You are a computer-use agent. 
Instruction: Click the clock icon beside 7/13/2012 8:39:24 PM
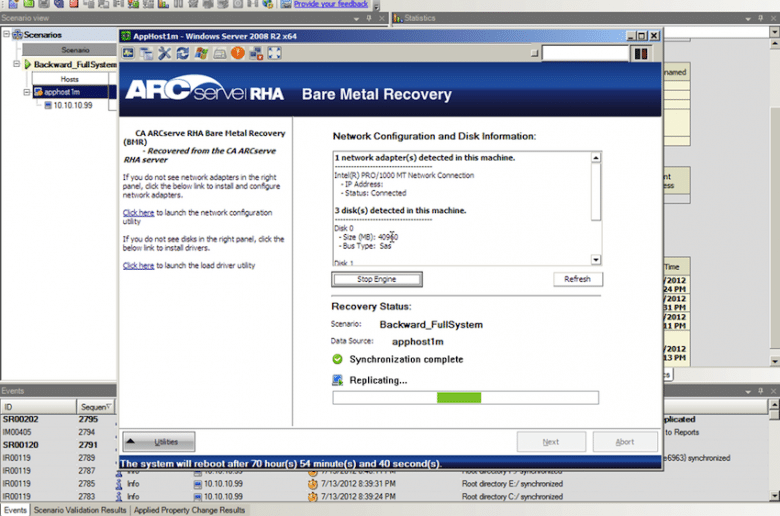tap(312, 496)
